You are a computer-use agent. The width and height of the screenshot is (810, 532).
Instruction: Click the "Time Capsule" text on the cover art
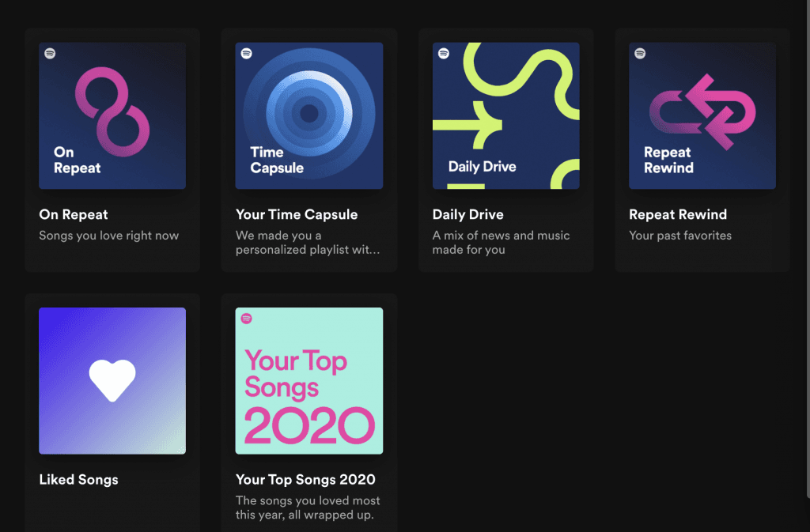(276, 160)
